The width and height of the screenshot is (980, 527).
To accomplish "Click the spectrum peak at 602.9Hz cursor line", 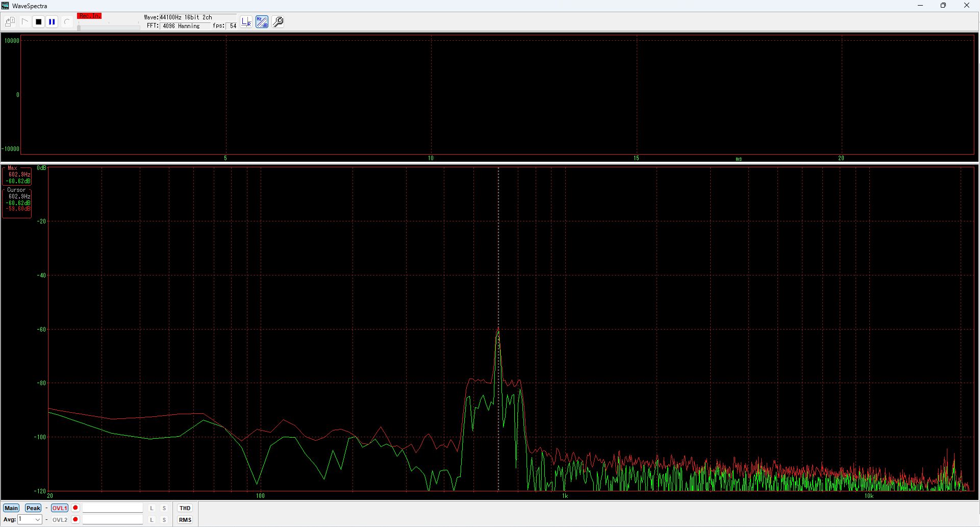I will pyautogui.click(x=498, y=330).
